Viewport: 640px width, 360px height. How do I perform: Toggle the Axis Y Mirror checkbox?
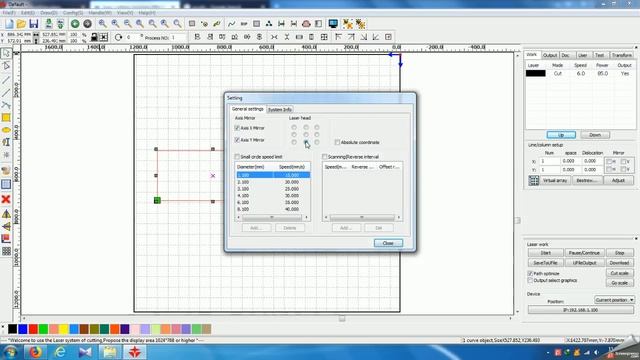[237, 140]
